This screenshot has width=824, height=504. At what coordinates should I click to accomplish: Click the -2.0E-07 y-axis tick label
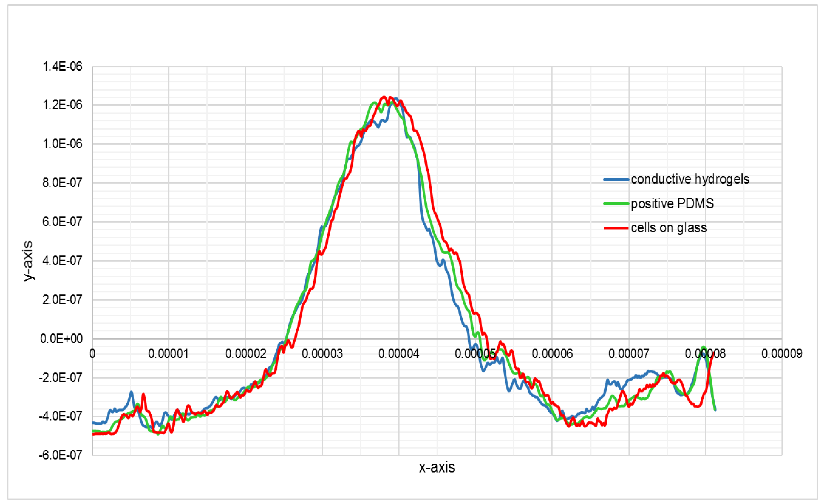(x=61, y=378)
